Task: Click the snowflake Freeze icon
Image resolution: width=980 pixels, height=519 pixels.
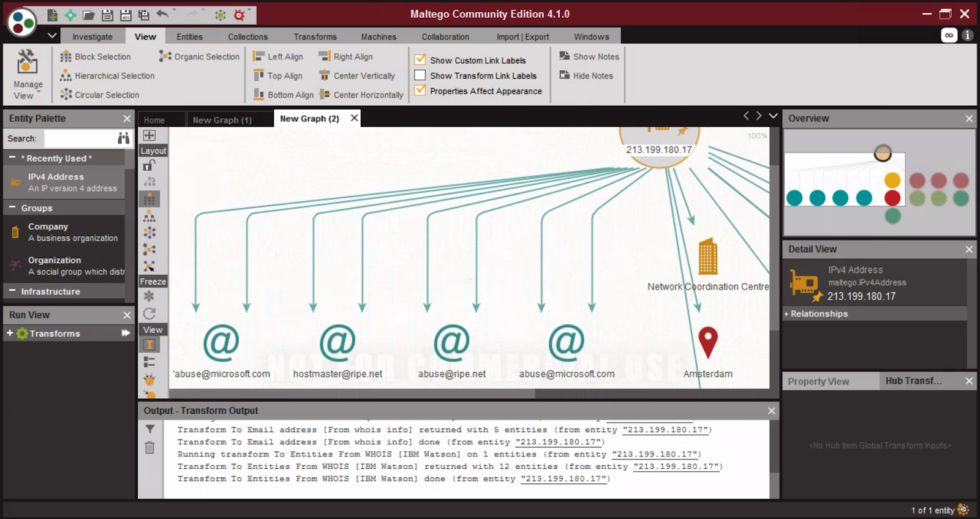Action: (149, 296)
